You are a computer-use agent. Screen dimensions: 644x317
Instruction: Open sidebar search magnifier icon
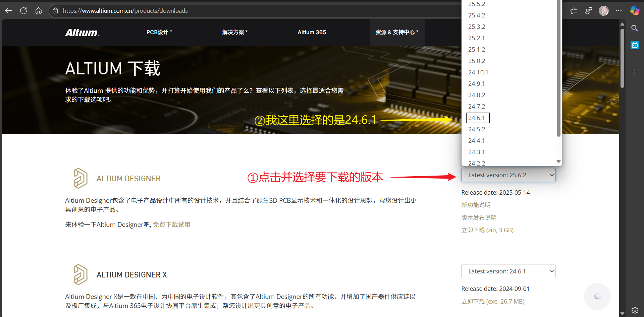tap(635, 28)
